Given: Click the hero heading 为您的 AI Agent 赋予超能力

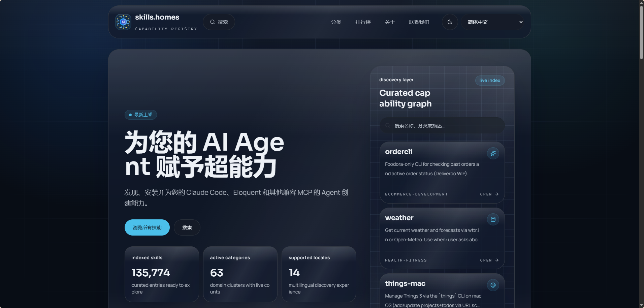Looking at the screenshot, I should coord(204,154).
